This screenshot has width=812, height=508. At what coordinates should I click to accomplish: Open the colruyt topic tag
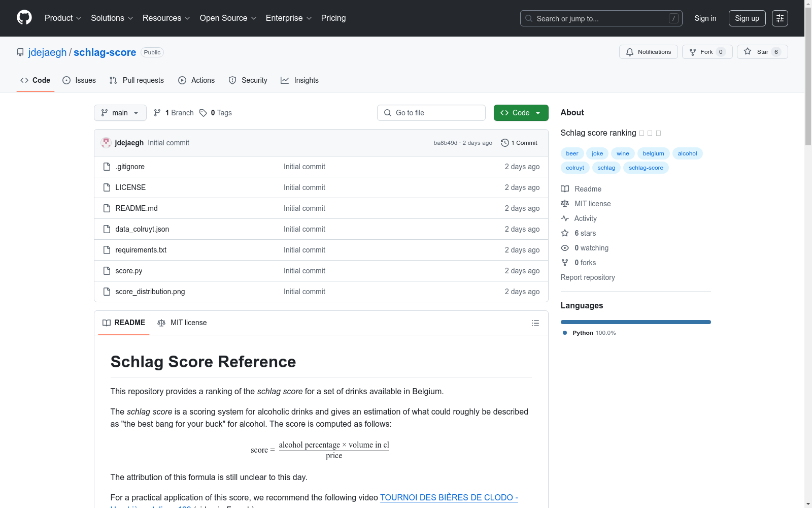coord(575,168)
